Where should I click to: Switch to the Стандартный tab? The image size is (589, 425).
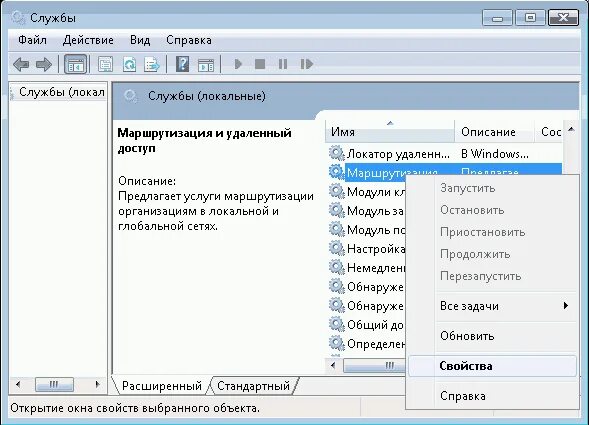[x=254, y=386]
